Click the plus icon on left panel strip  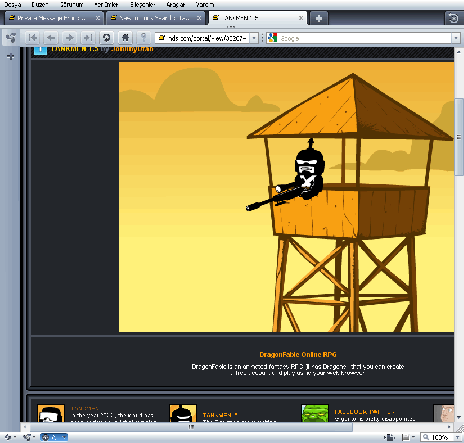(x=10, y=56)
